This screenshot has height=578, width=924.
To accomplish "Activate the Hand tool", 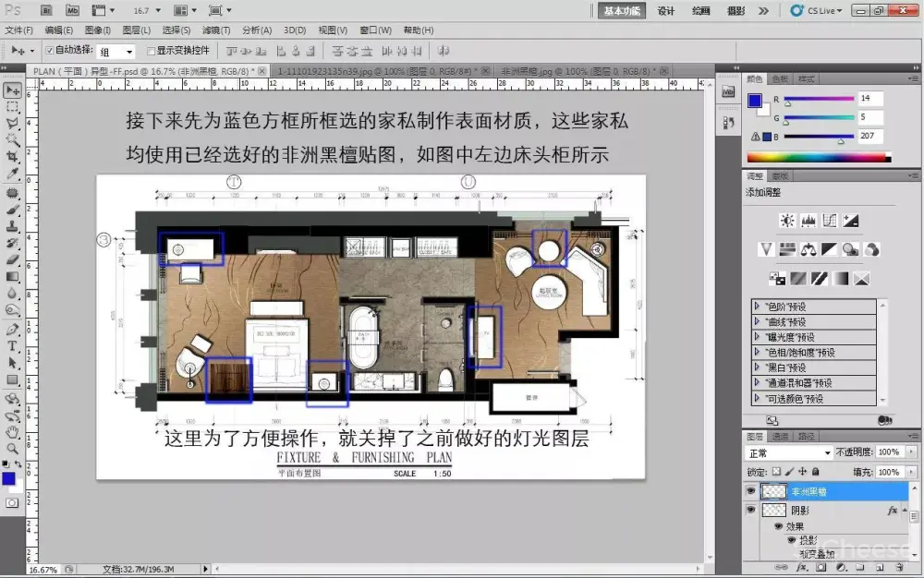I will [x=13, y=431].
